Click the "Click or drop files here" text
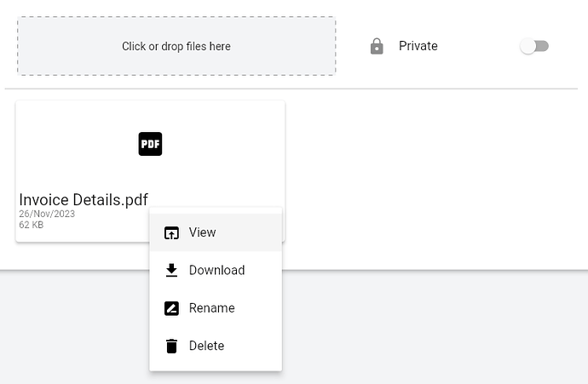 [x=176, y=46]
